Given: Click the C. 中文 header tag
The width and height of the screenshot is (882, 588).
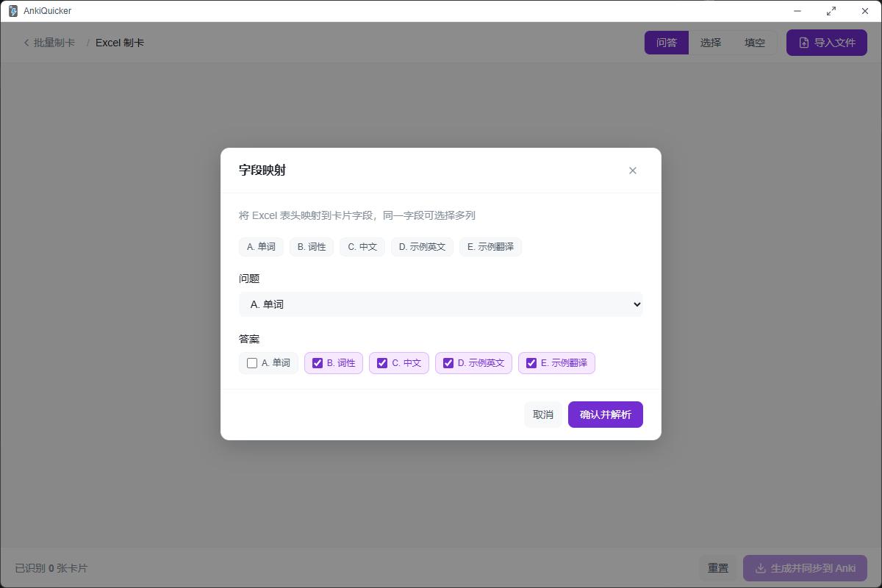Looking at the screenshot, I should 362,247.
